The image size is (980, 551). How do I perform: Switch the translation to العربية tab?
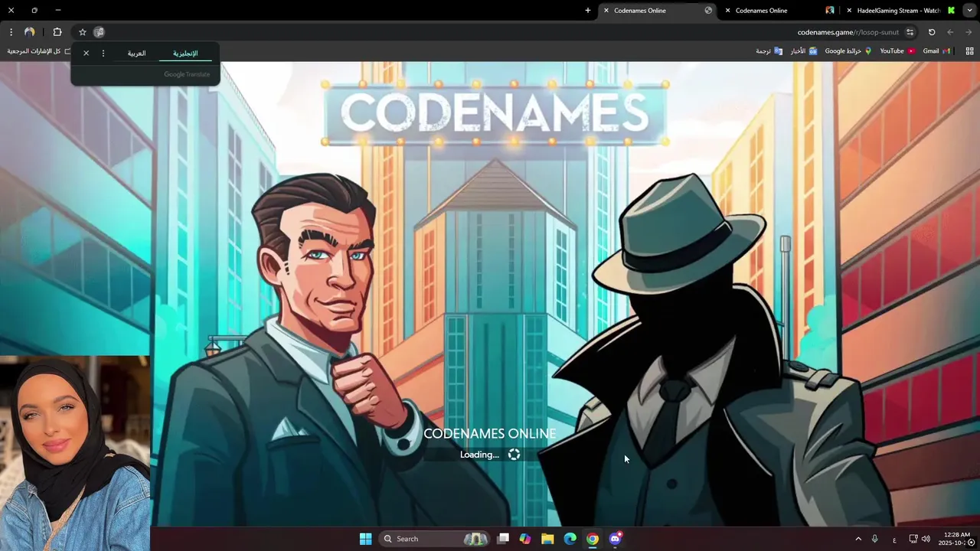[x=136, y=53]
